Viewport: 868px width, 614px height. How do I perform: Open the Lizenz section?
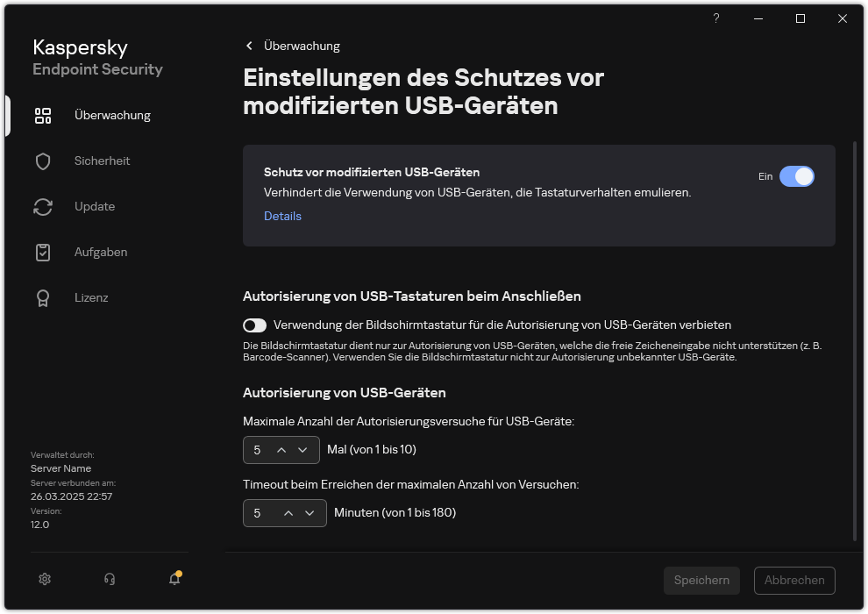pyautogui.click(x=91, y=297)
